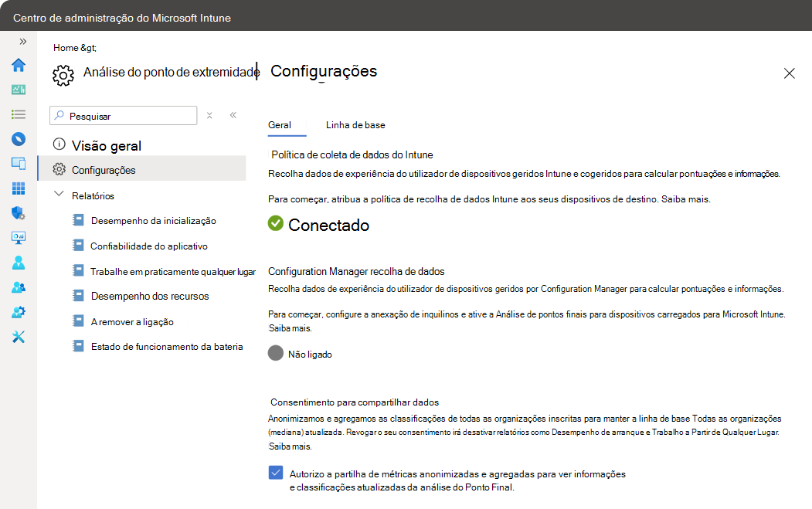The image size is (812, 509).
Task: Open the All services list icon in the sidebar
Action: (x=19, y=114)
